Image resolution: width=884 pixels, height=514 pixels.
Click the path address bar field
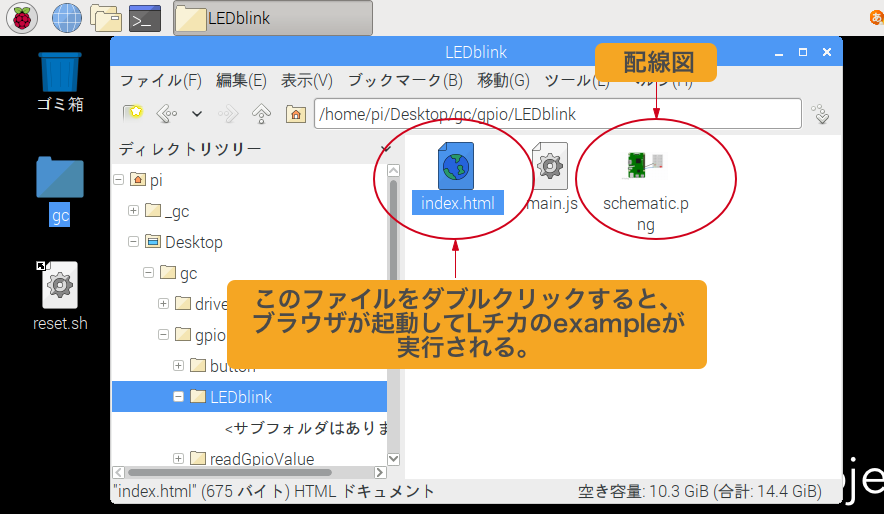(557, 114)
